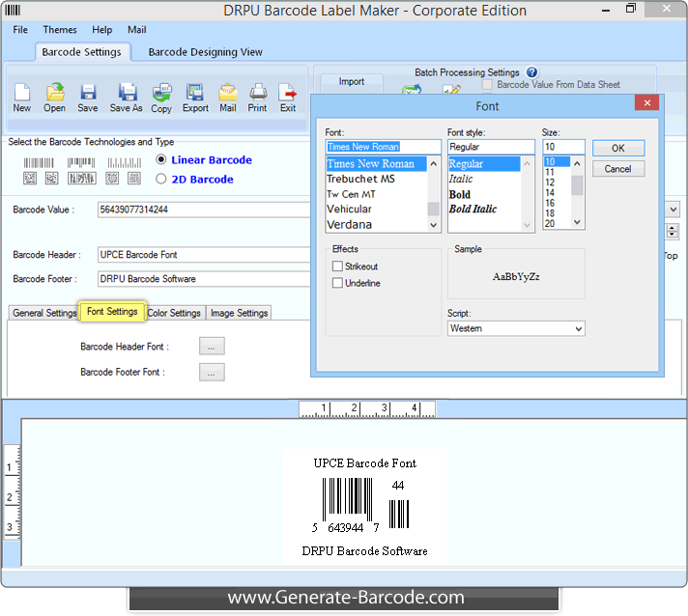Click the barcode preview image
Viewport: 688px width, 616px height.
coord(365,507)
